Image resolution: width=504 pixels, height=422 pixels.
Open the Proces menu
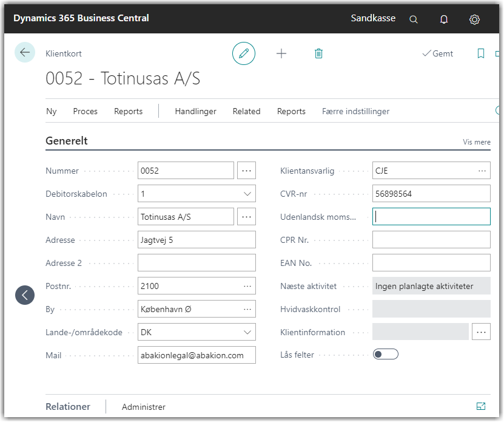pyautogui.click(x=85, y=111)
